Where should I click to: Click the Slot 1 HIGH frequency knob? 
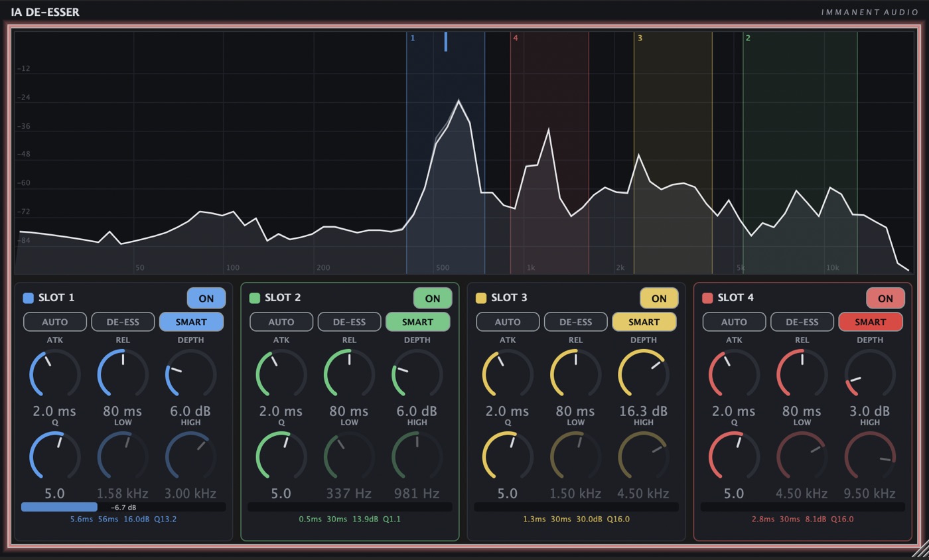190,456
